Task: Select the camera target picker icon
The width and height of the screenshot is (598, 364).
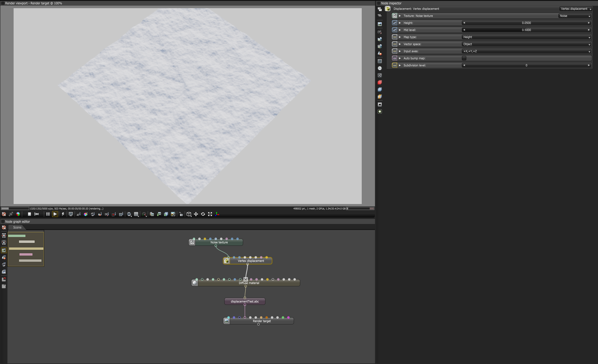Action: point(107,214)
